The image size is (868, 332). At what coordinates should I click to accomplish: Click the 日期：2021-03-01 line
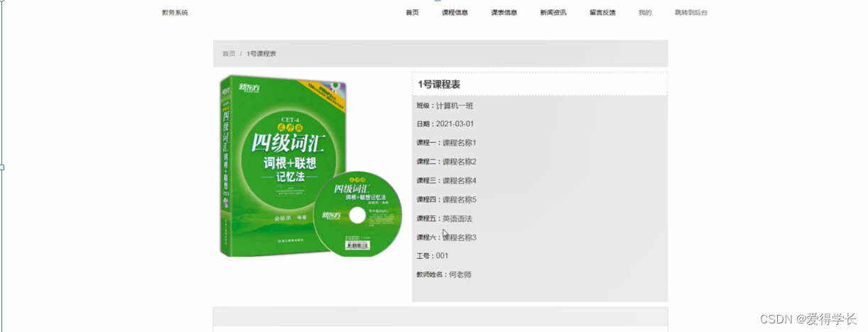click(x=445, y=124)
